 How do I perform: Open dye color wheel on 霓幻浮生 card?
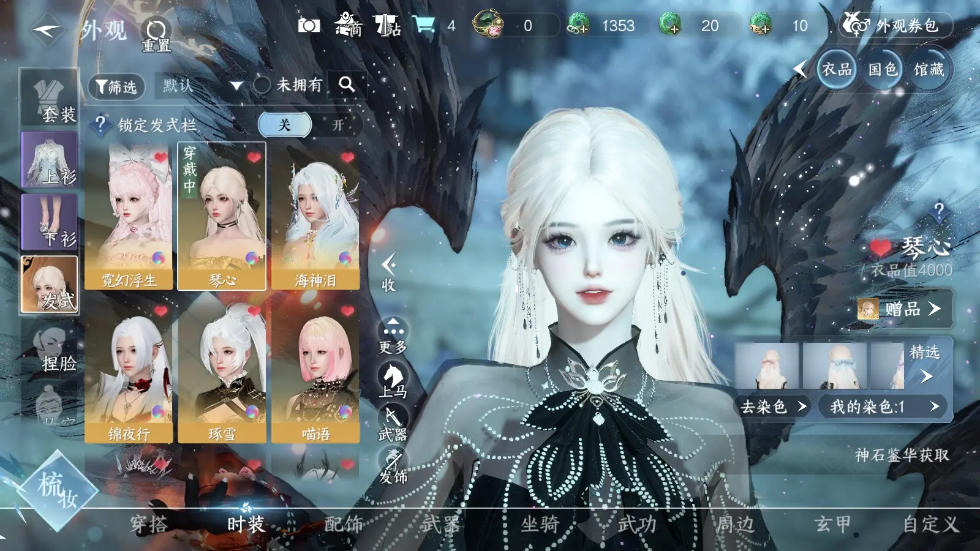[159, 259]
